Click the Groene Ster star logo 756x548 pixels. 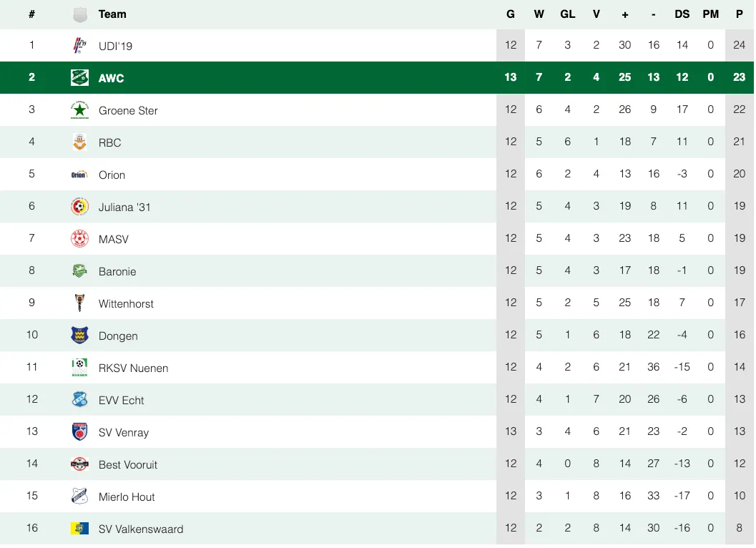(x=79, y=110)
